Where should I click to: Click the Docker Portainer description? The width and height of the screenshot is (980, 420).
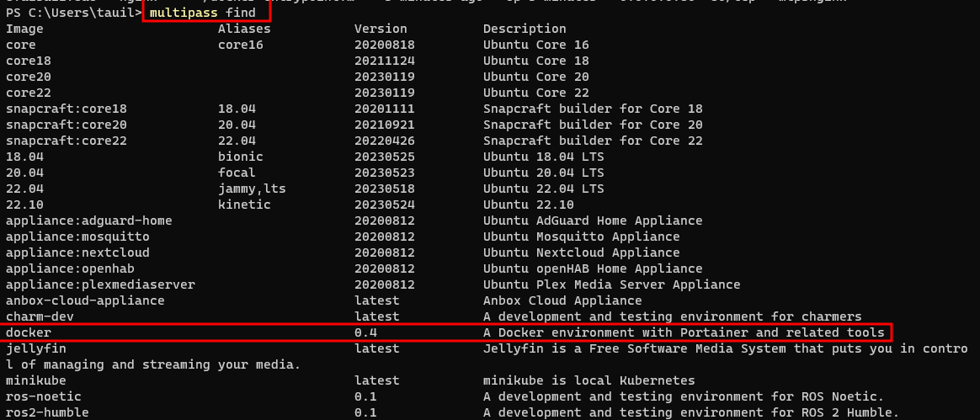point(683,332)
